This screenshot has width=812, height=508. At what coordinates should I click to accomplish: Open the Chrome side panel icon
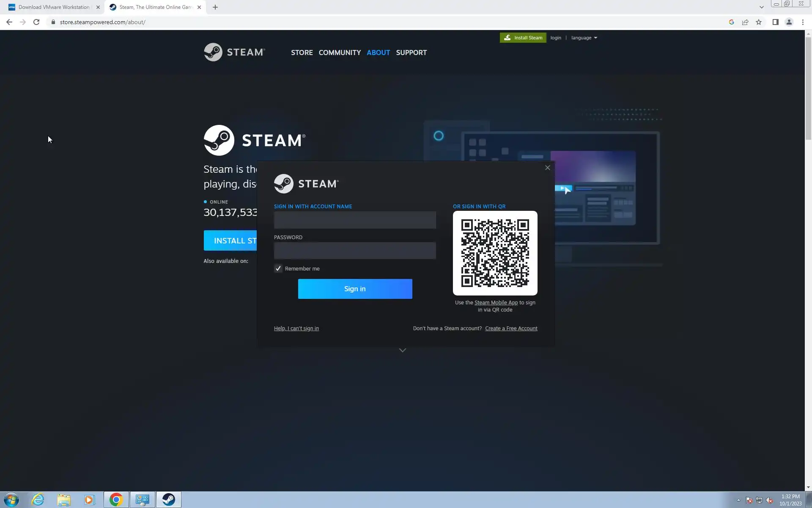click(775, 22)
